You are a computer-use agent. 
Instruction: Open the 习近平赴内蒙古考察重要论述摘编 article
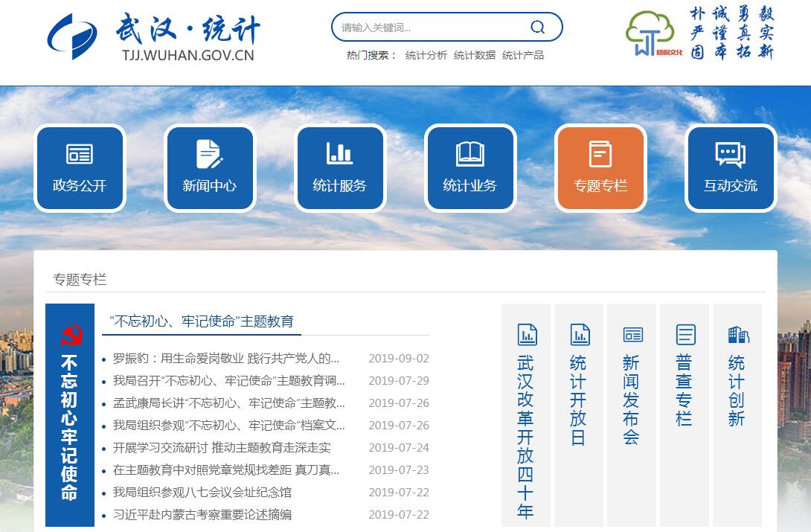[202, 515]
